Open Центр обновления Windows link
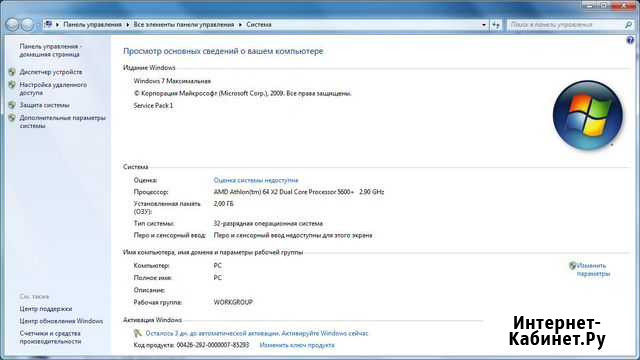Screen dimensions: 640x360 pos(61,321)
